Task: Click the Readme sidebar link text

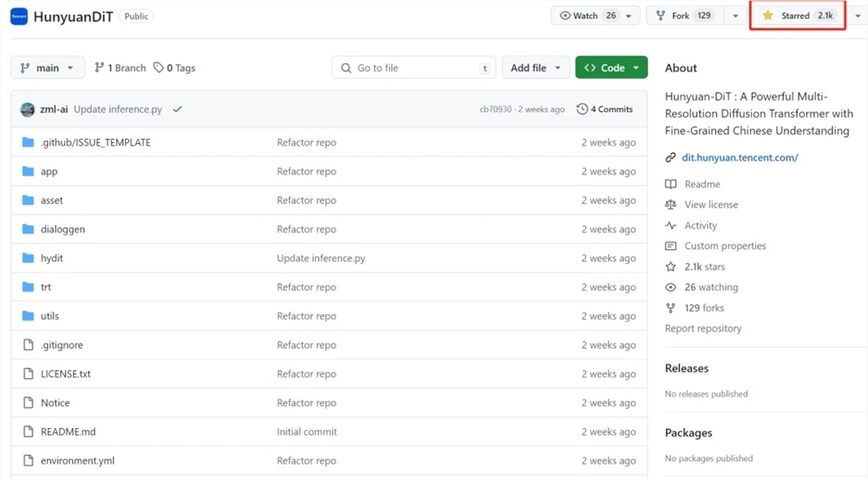Action: coord(702,184)
